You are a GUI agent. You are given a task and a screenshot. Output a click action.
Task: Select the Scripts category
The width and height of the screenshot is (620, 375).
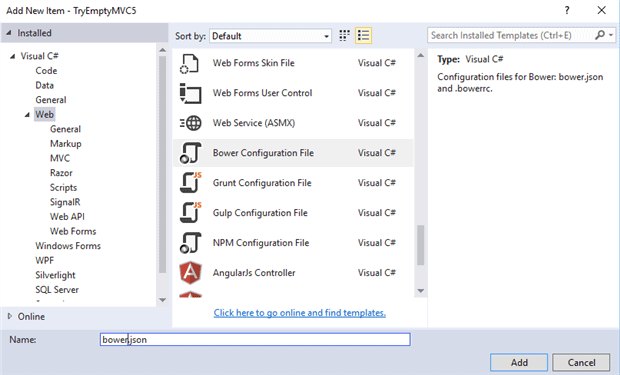pyautogui.click(x=63, y=188)
